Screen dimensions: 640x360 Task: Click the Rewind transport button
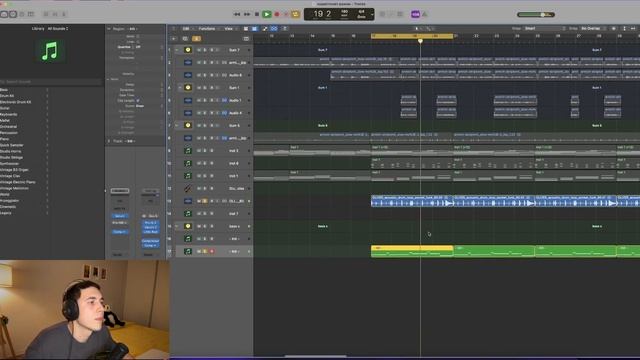[x=237, y=14]
